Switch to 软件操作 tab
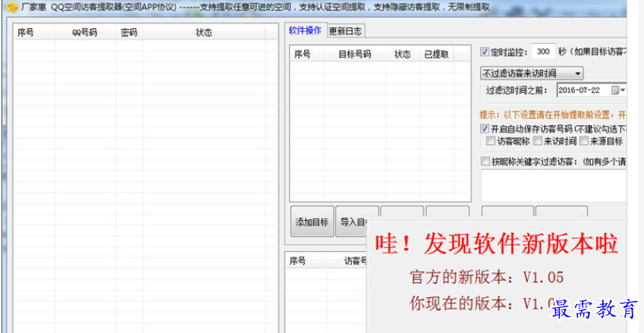The width and height of the screenshot is (644, 333). tap(305, 30)
